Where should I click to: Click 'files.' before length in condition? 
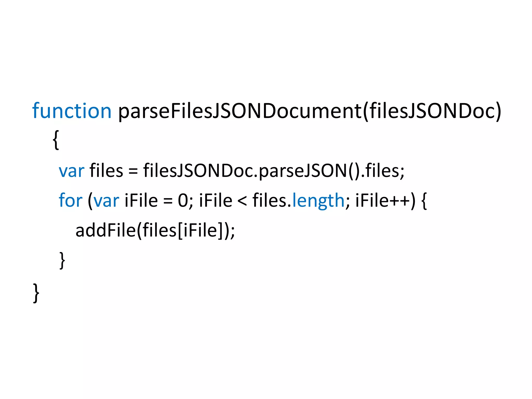pos(272,200)
